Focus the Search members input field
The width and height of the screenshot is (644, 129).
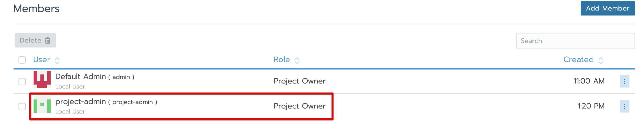[x=575, y=41]
